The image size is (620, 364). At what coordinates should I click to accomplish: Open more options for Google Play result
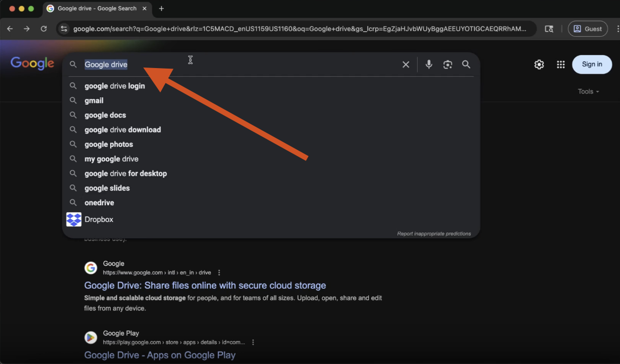pos(253,342)
